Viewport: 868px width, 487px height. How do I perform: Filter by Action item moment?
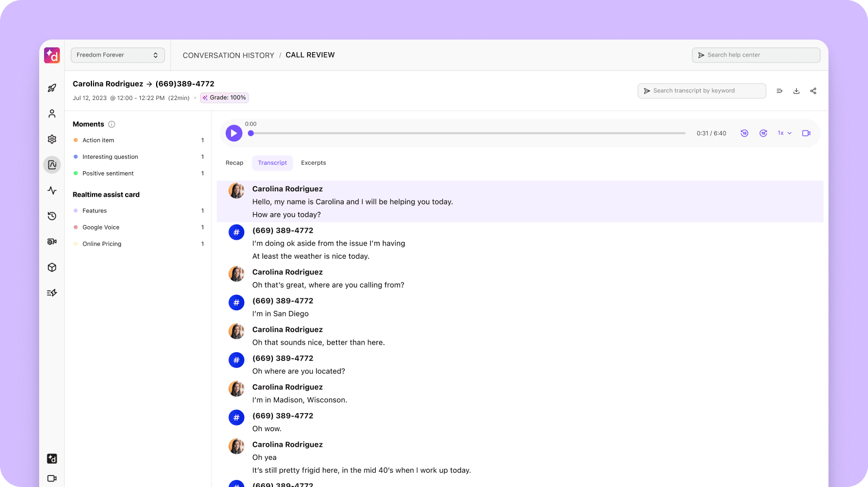(x=138, y=140)
